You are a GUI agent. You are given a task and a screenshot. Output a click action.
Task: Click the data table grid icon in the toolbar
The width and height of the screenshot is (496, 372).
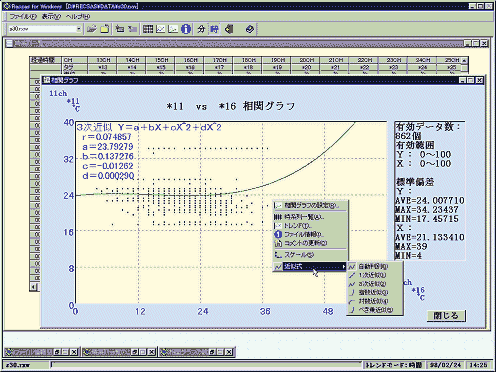148,29
